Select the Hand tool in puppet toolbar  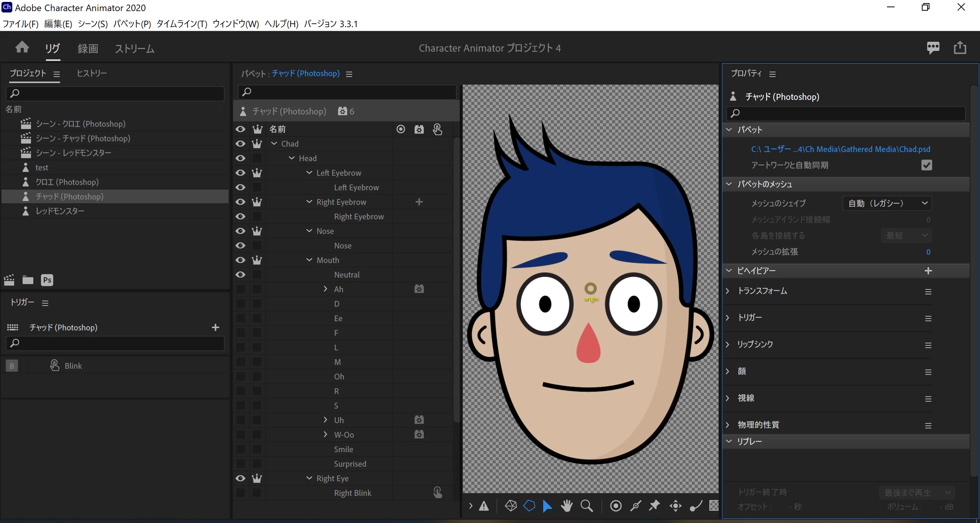pos(567,506)
